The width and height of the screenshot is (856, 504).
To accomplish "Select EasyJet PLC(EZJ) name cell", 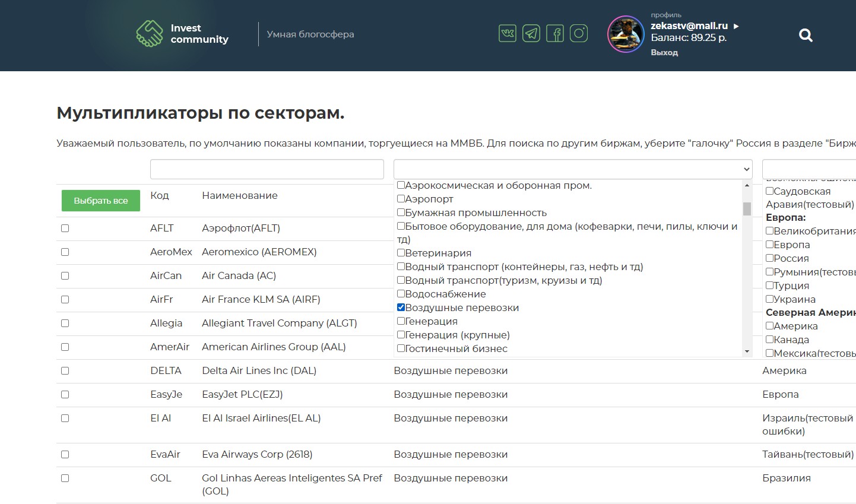I will tap(242, 395).
